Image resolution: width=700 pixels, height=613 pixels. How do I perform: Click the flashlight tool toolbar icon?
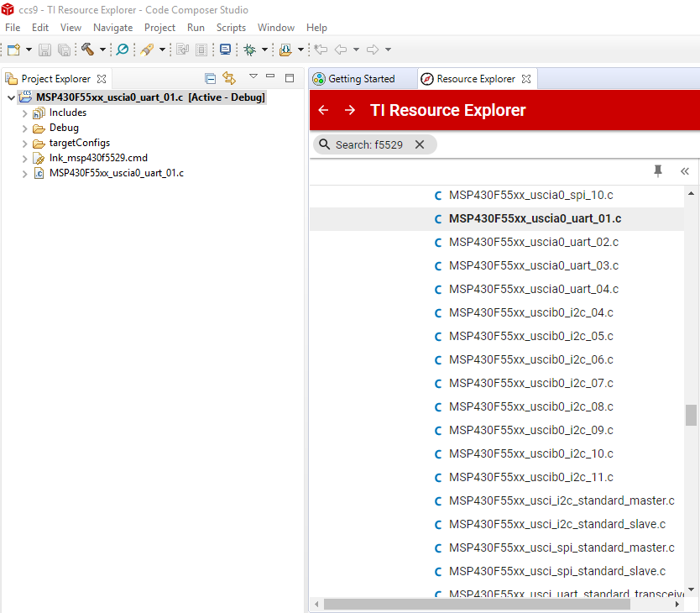147,50
